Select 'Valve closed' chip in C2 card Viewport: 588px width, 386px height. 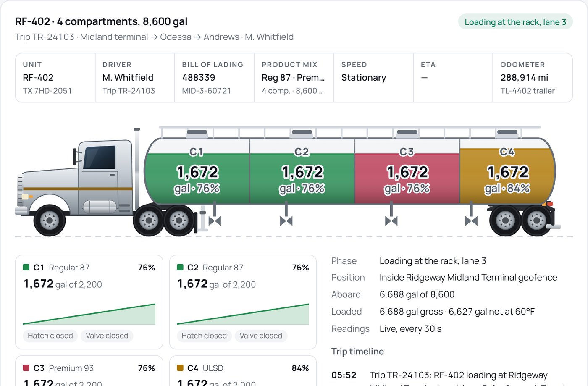[261, 336]
